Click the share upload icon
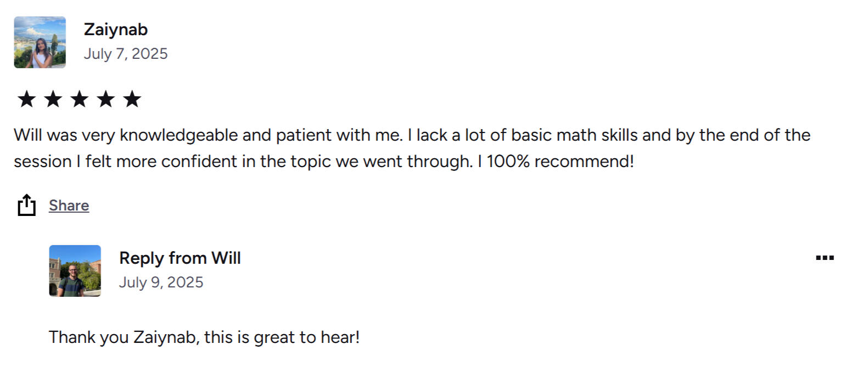This screenshot has width=868, height=366. pyautogui.click(x=26, y=205)
